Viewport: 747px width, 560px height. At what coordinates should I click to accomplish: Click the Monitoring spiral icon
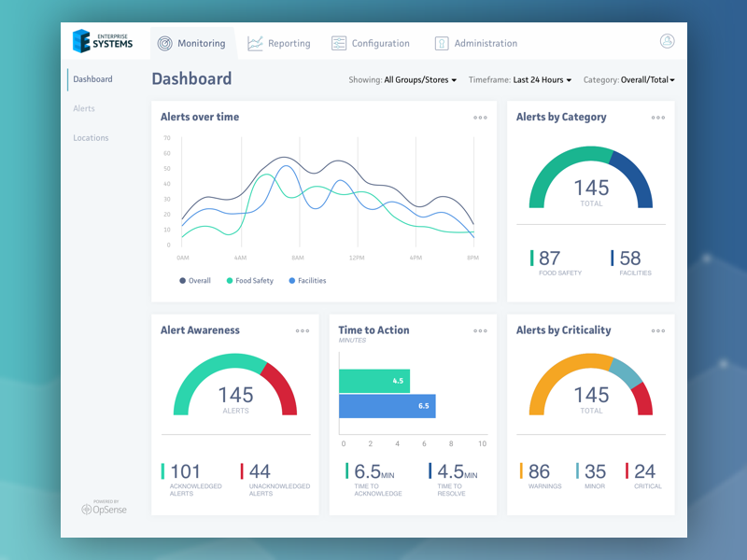163,43
